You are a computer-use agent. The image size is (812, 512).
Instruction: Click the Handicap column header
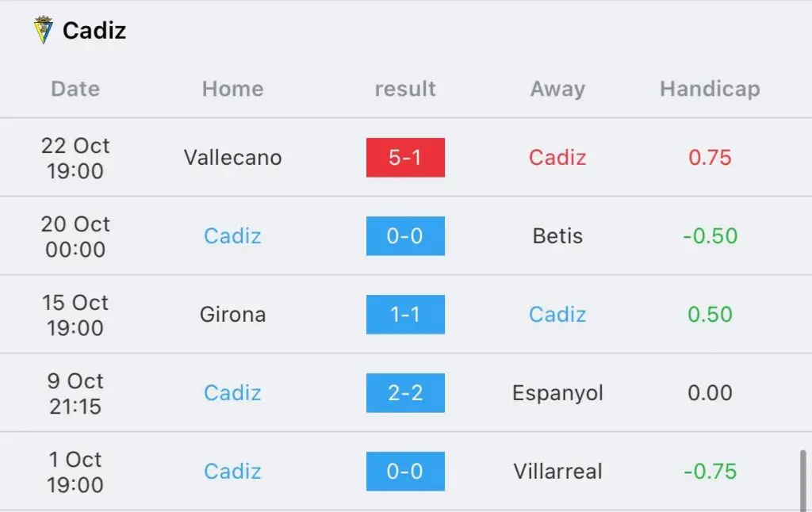point(710,89)
